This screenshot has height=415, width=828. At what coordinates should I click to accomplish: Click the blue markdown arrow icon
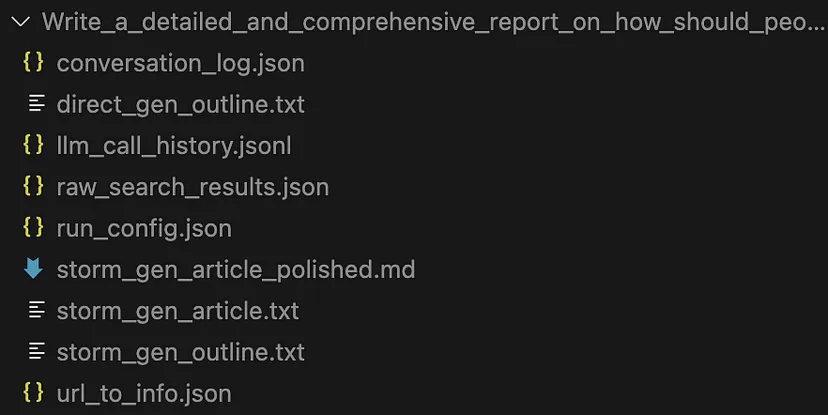(x=33, y=268)
